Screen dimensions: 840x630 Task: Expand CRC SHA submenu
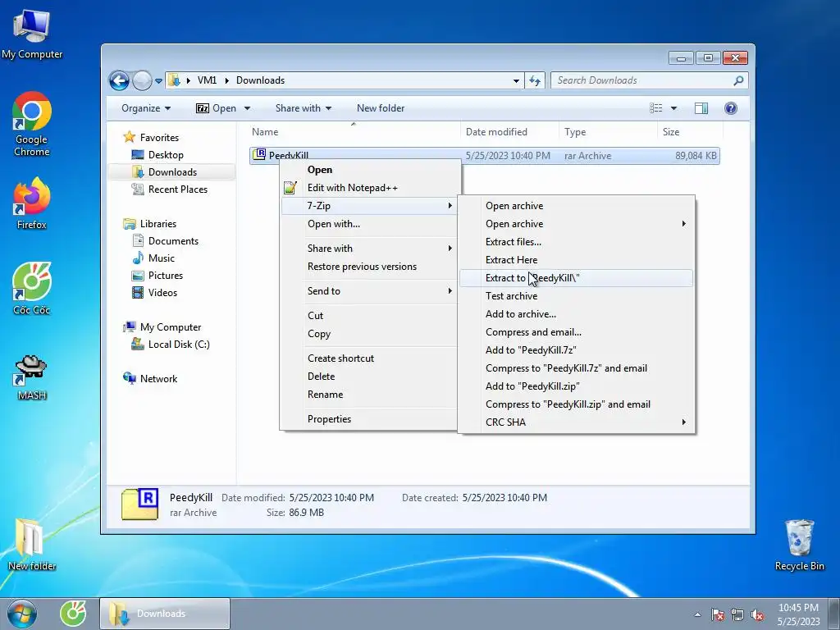pyautogui.click(x=577, y=422)
